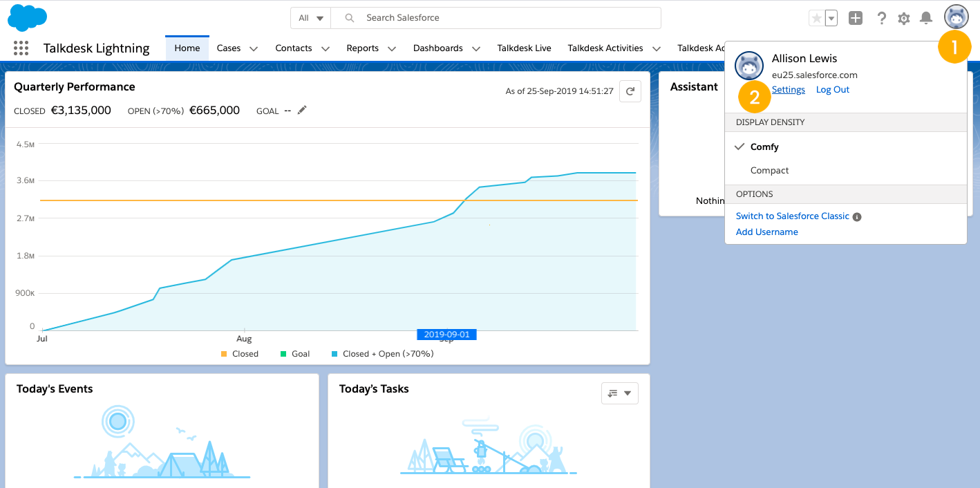Click the Goal legend green swatch

tap(283, 354)
